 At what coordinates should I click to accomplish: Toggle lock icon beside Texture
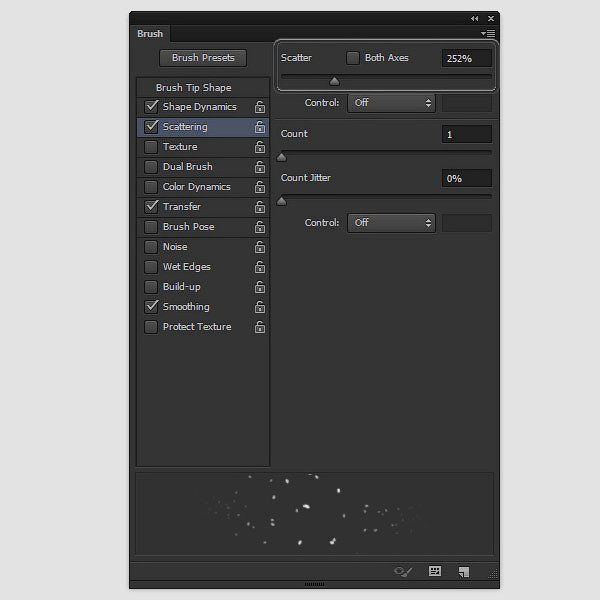[x=260, y=147]
